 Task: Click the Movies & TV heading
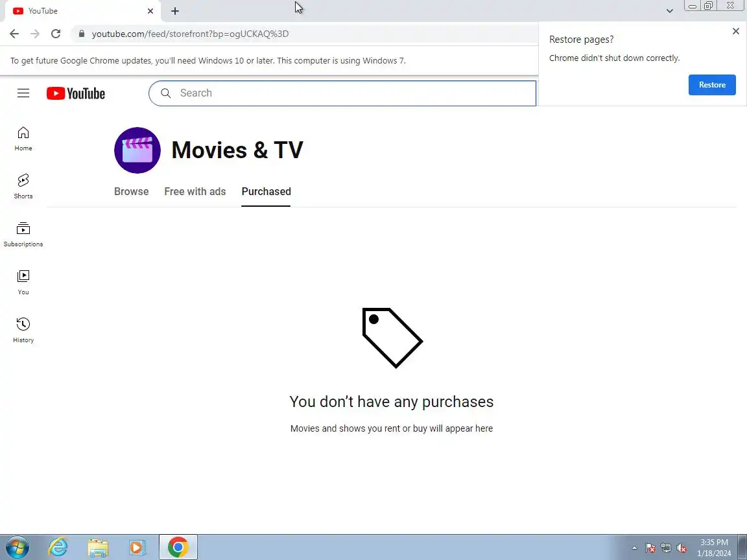click(237, 150)
